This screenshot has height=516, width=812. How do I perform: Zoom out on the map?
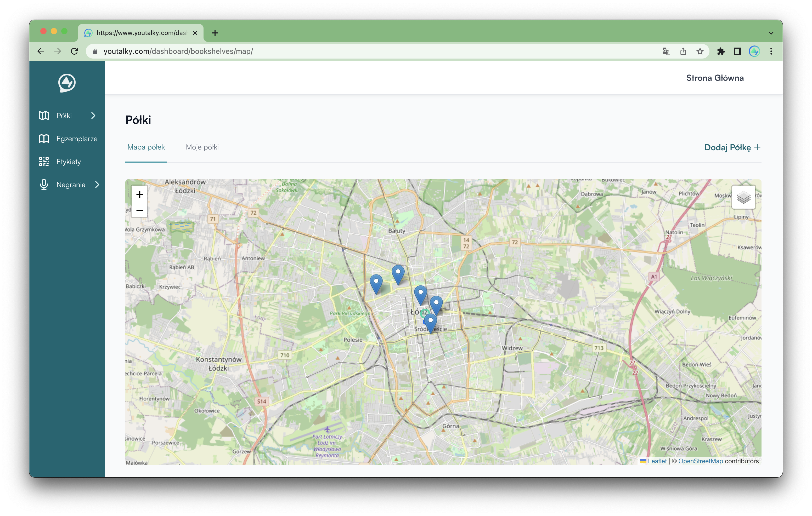tap(139, 210)
